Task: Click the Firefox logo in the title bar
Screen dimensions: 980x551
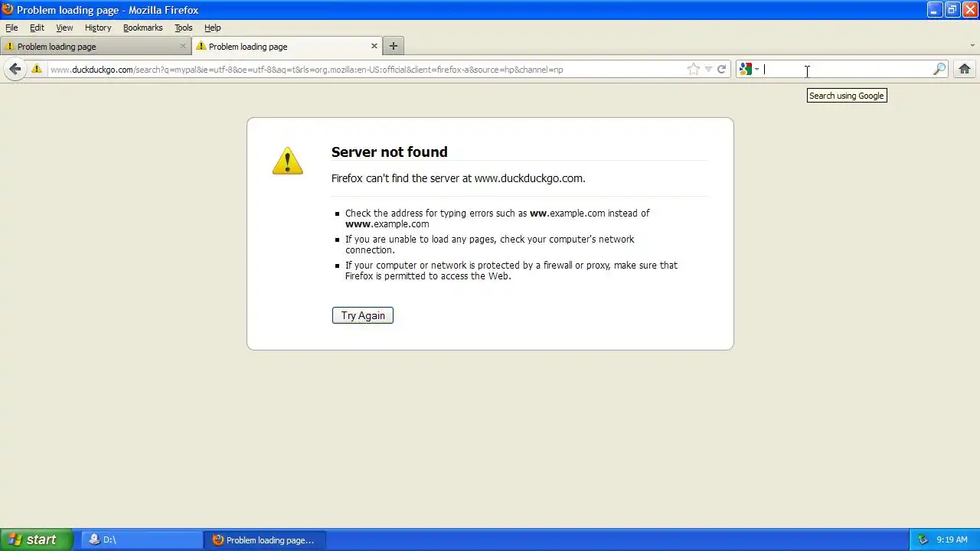Action: tap(8, 9)
